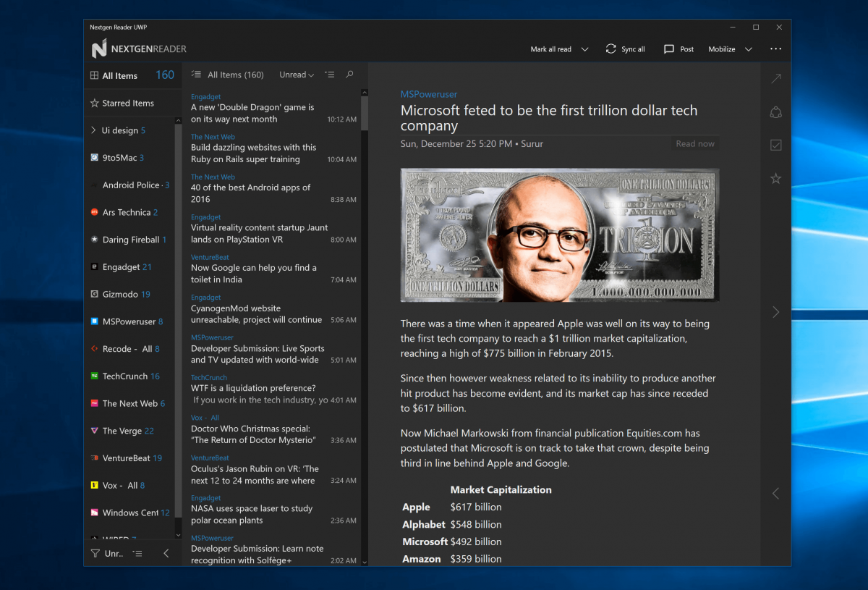The width and height of the screenshot is (868, 590).
Task: Open the MSPoweruser source link in article
Action: pyautogui.click(x=429, y=94)
